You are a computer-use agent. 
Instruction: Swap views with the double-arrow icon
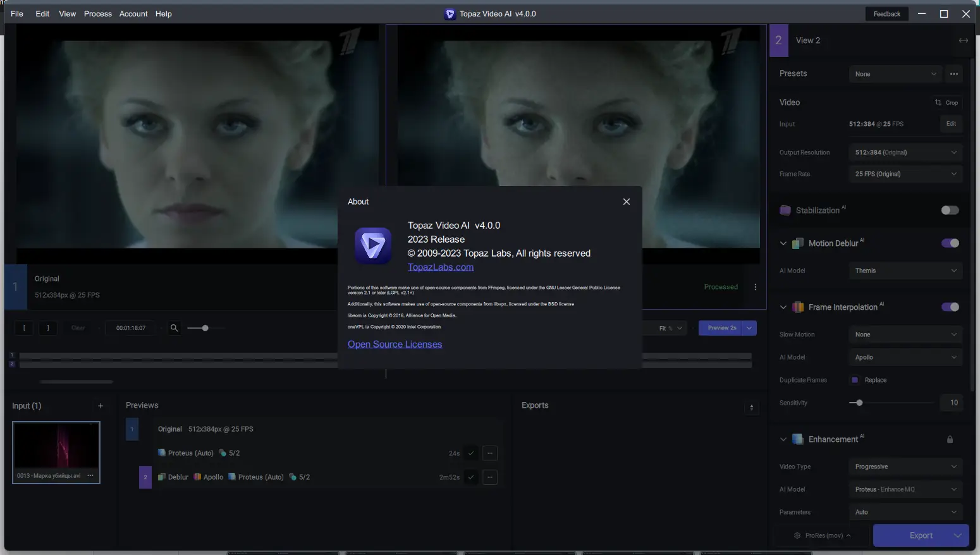point(964,40)
